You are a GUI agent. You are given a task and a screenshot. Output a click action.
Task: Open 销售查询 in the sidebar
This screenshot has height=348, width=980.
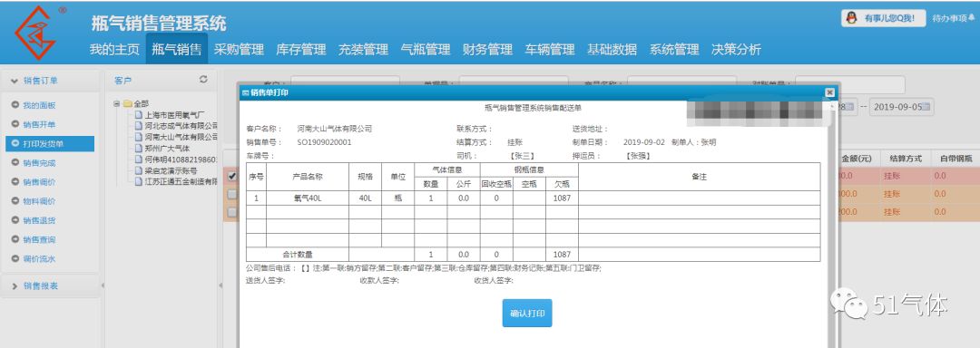tap(39, 239)
